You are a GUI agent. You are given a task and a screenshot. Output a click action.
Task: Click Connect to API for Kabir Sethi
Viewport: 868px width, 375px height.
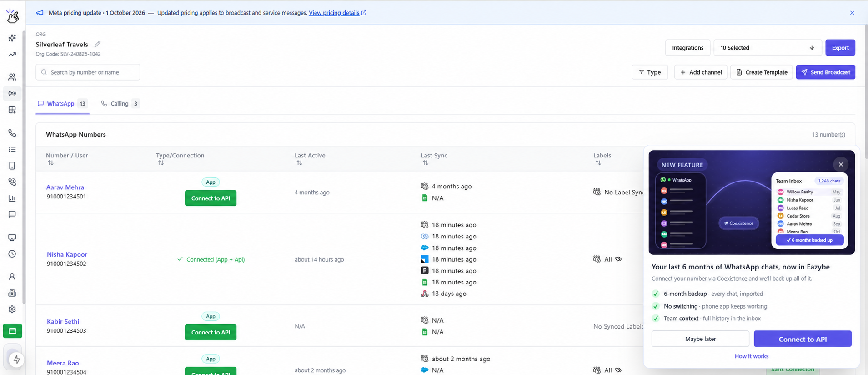click(211, 332)
